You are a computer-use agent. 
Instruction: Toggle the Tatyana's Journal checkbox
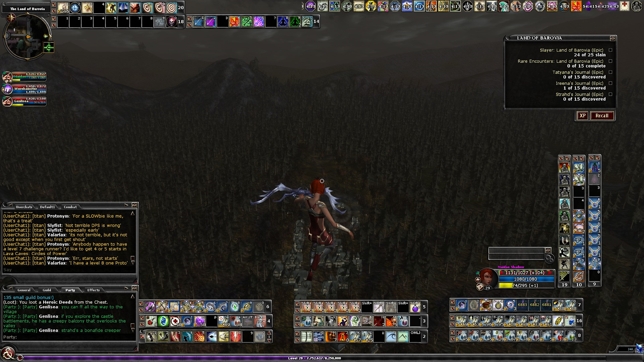click(x=611, y=72)
